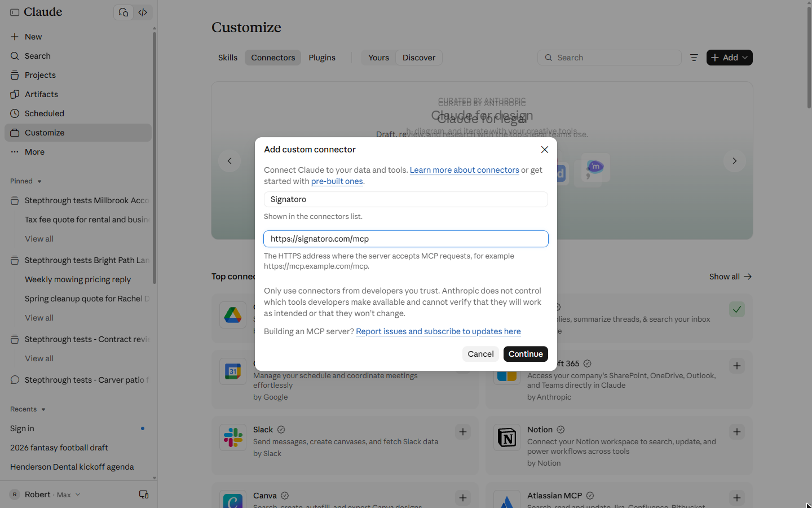Image resolution: width=812 pixels, height=508 pixels.
Task: Open the Plugins tab
Action: [x=322, y=58]
